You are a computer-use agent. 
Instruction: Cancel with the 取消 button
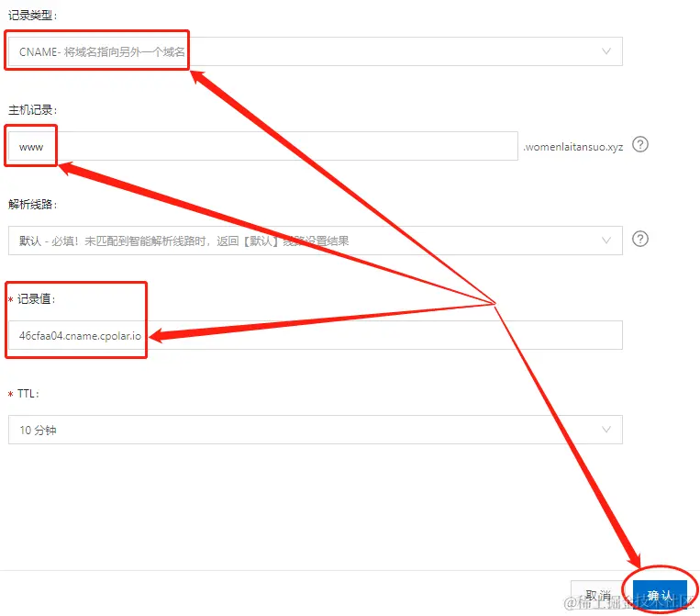(x=598, y=596)
